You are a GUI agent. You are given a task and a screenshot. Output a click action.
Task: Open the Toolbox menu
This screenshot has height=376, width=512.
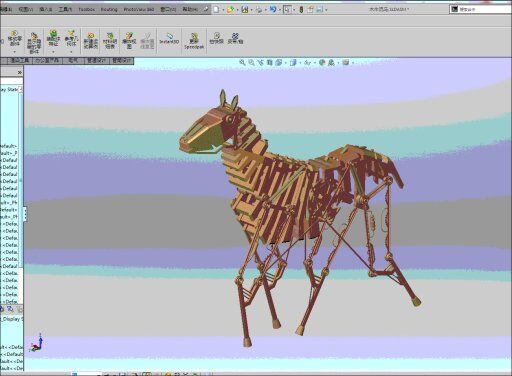click(x=86, y=9)
